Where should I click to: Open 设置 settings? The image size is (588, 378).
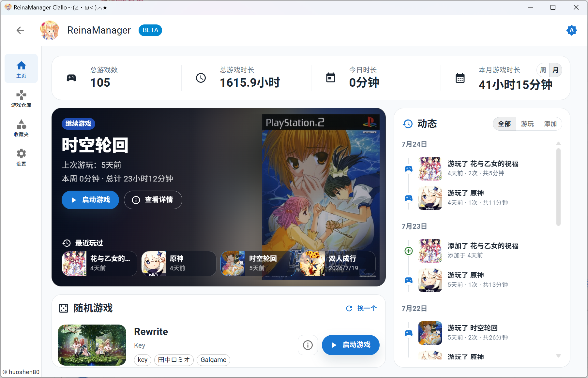point(21,157)
